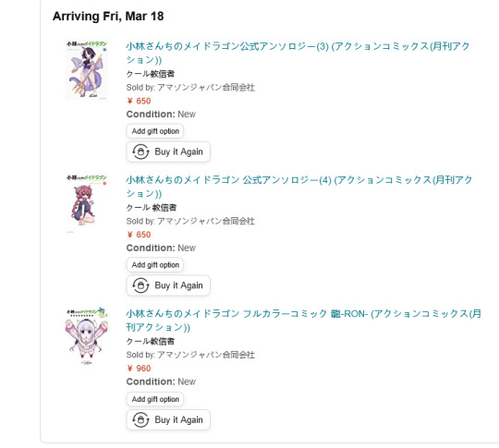Click the author クール 教信者 under anthology (4)
Viewport: 499px width, 448px height.
coord(152,208)
